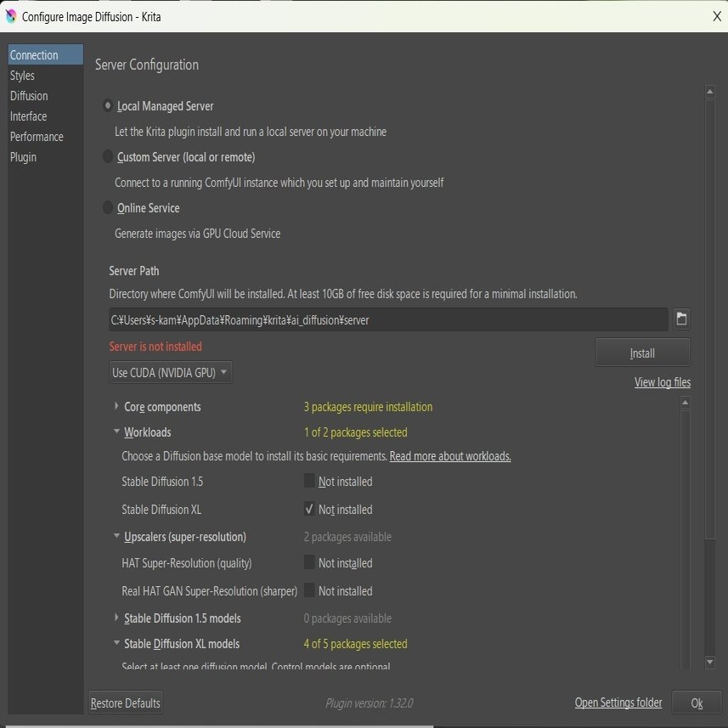Click the outer scrollbar up arrow
This screenshot has height=728, width=728.
710,92
